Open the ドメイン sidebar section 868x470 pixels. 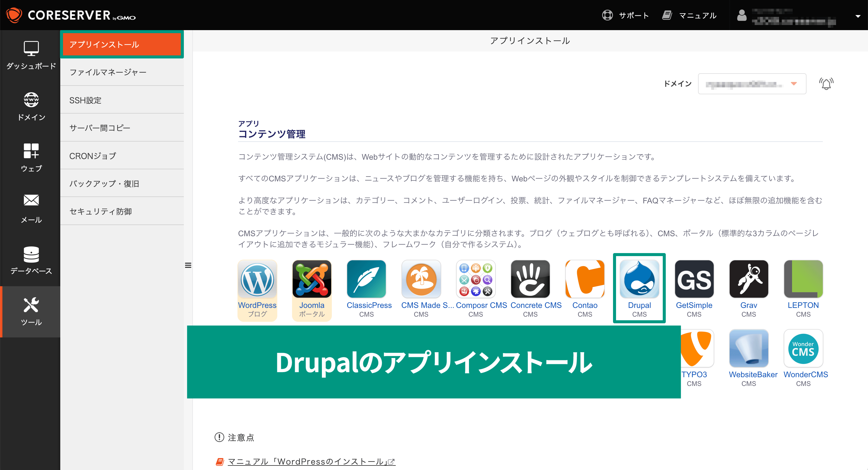coord(31,107)
